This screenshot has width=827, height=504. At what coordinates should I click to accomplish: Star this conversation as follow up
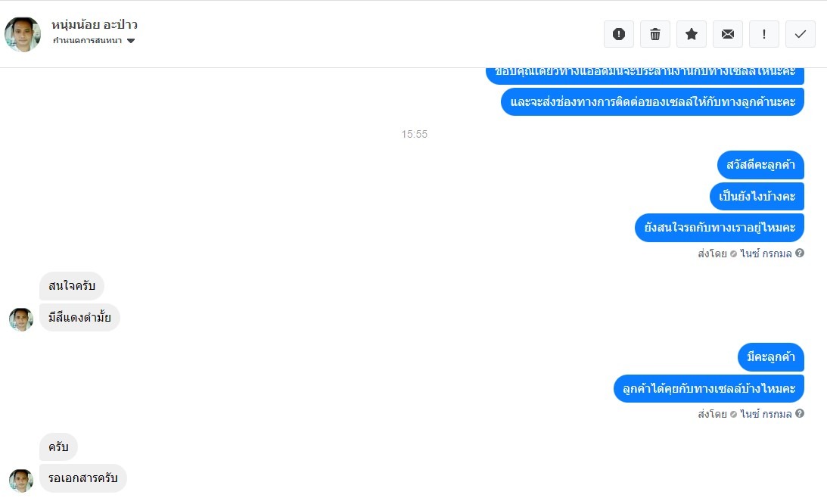point(692,34)
